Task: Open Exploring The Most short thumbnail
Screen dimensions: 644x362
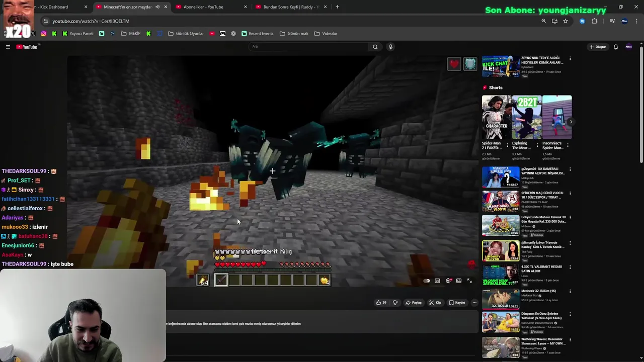Action: pyautogui.click(x=527, y=117)
